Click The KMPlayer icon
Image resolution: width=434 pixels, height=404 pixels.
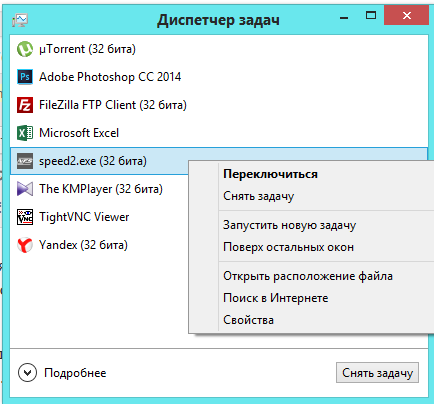point(25,189)
